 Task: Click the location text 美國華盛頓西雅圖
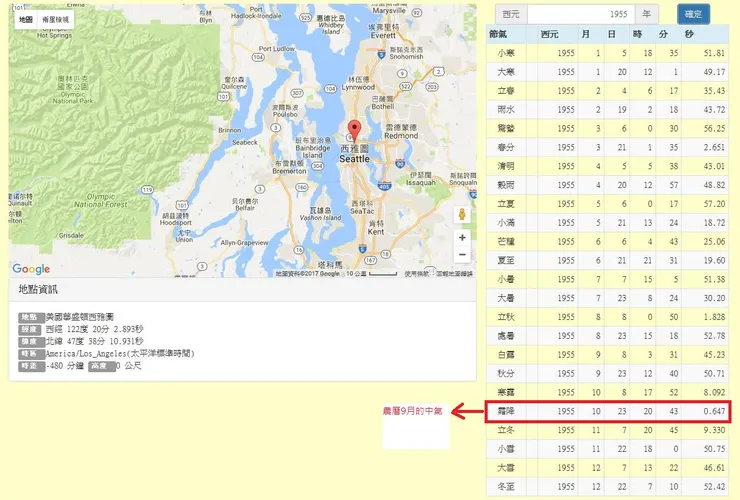click(x=79, y=317)
